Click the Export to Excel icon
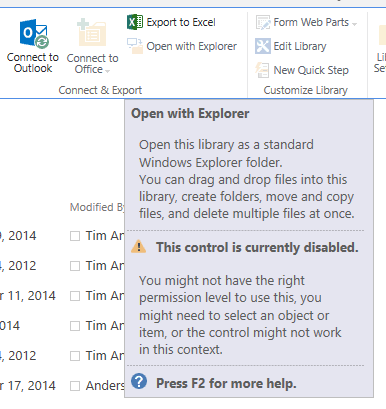Image resolution: width=386 pixels, height=409 pixels. click(135, 22)
